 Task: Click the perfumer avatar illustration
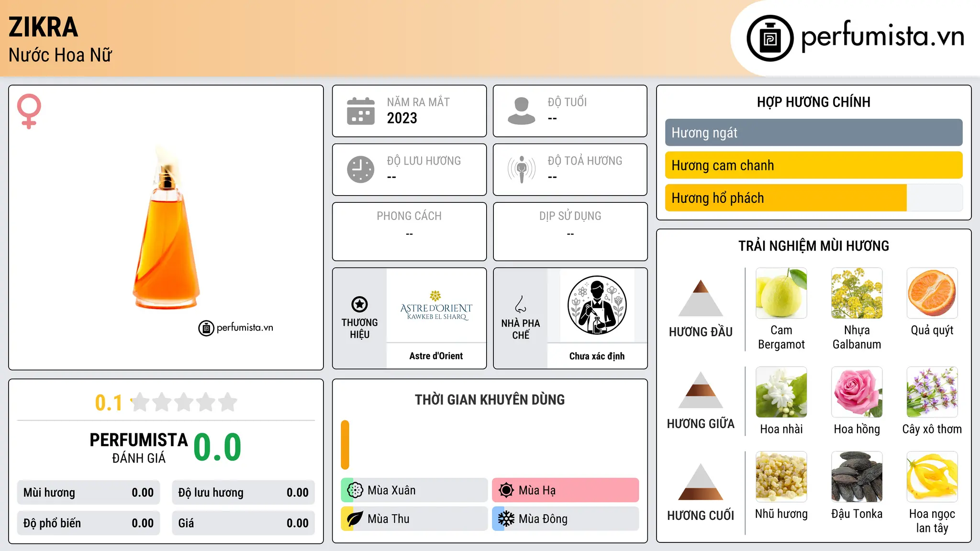click(597, 305)
